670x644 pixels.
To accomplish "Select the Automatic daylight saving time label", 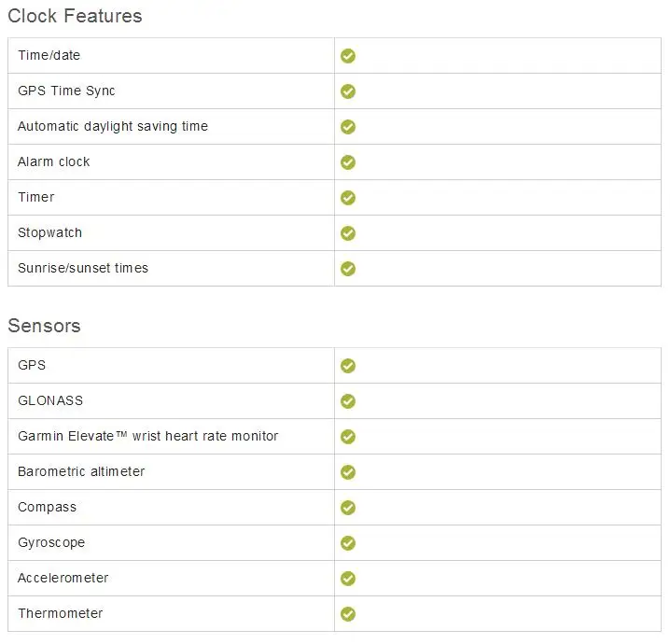I will pos(113,126).
